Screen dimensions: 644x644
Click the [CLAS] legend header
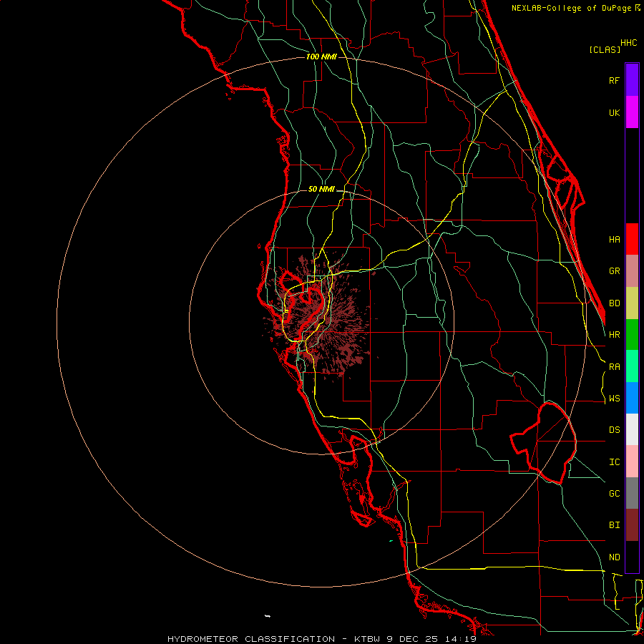605,49
